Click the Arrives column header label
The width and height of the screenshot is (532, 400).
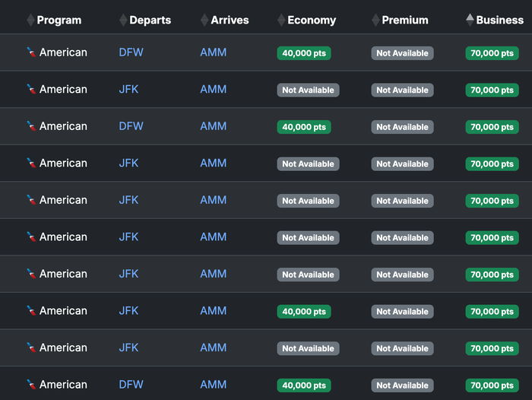click(230, 20)
